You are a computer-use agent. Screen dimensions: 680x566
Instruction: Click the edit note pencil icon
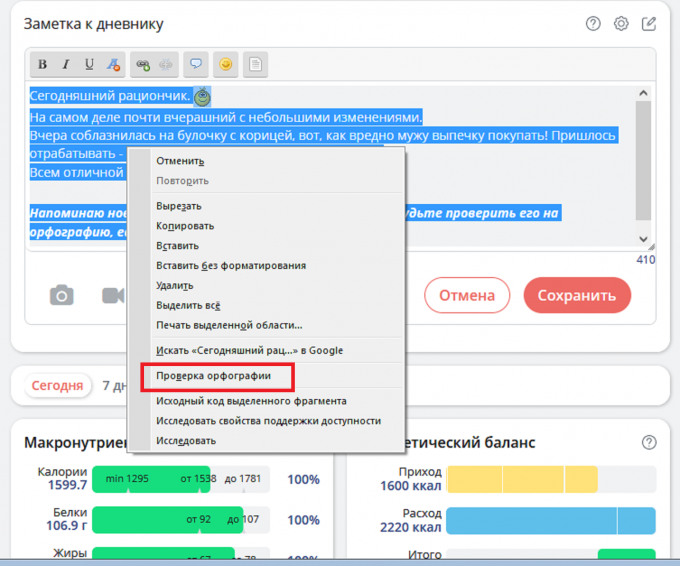click(x=649, y=24)
